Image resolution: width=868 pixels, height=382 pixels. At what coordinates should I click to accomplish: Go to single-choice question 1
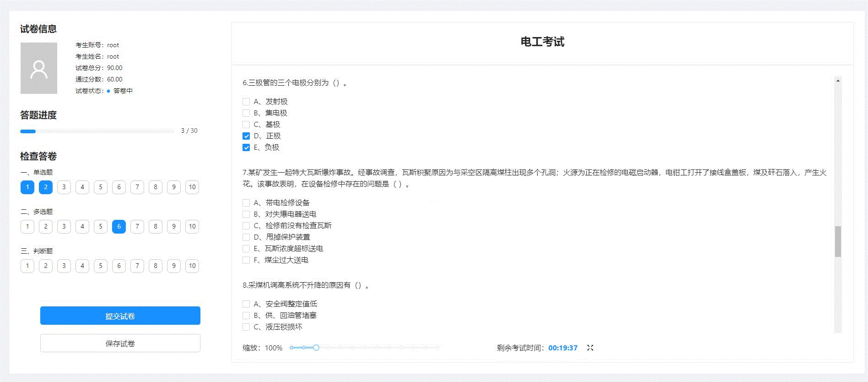coord(27,187)
